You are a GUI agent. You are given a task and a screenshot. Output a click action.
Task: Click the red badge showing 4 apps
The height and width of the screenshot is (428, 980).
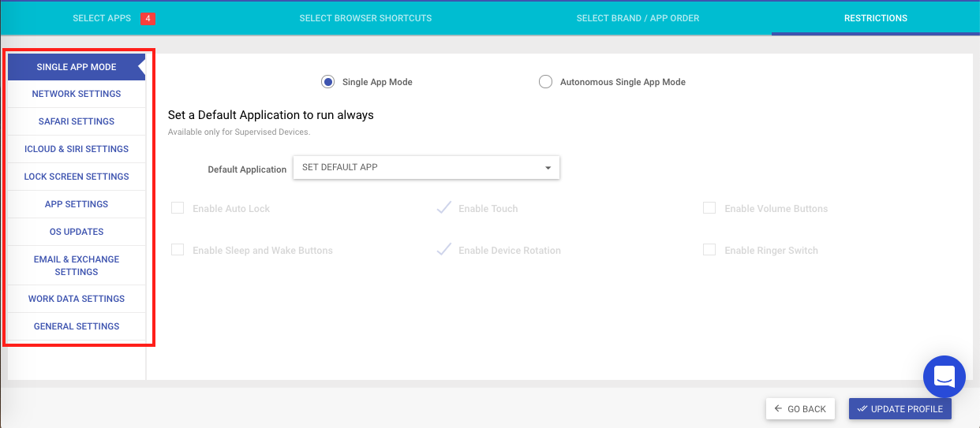(x=148, y=18)
